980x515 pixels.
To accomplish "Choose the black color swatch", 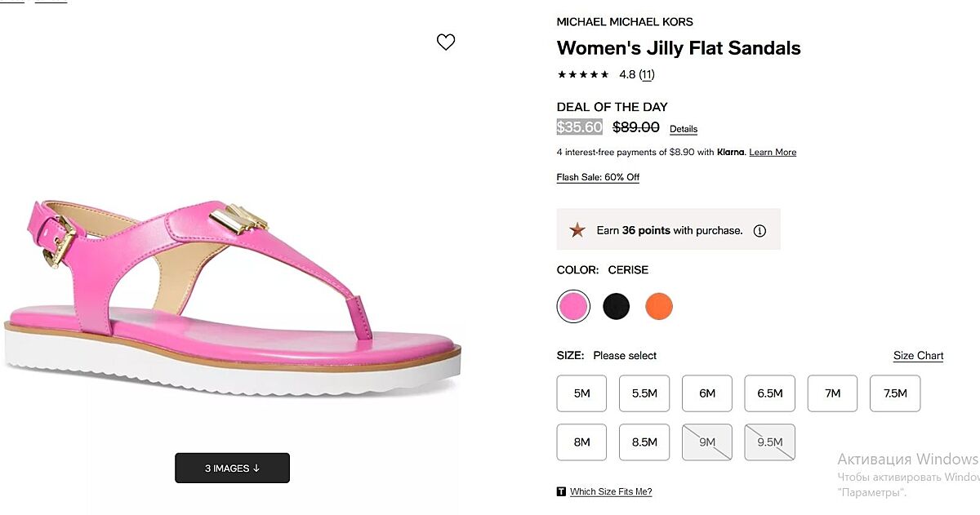I will pyautogui.click(x=617, y=307).
